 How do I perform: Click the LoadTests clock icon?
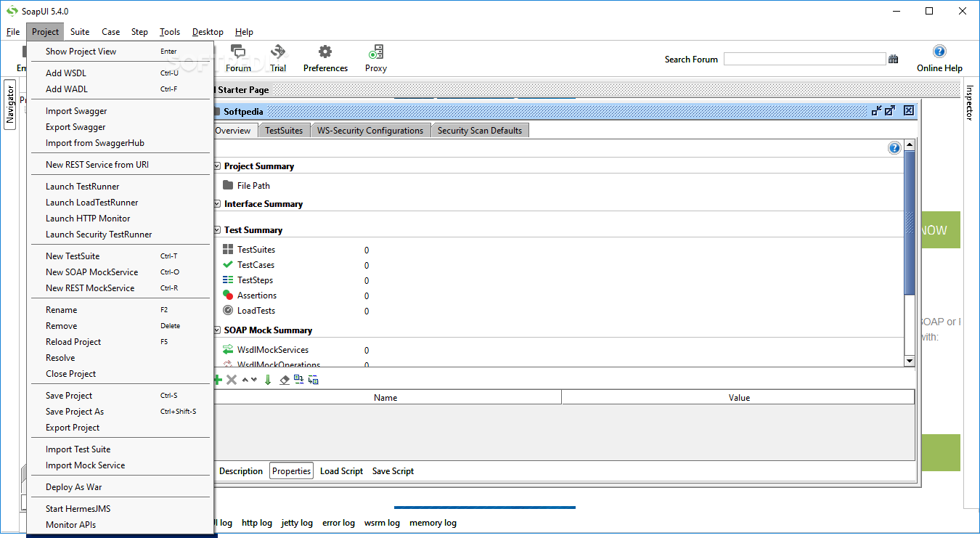click(228, 310)
